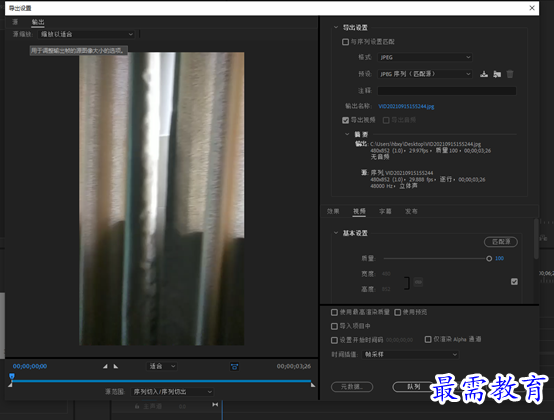Open the format dropdown showing JPEG
The height and width of the screenshot is (420, 554).
pyautogui.click(x=425, y=57)
